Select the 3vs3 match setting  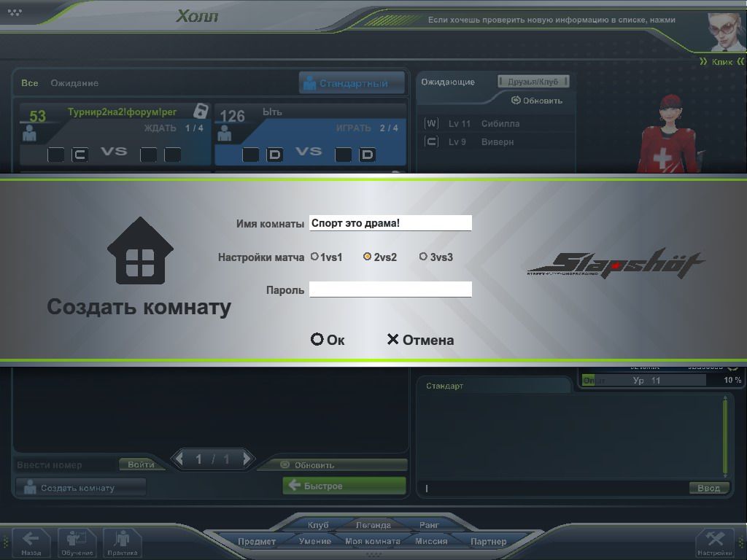[423, 257]
